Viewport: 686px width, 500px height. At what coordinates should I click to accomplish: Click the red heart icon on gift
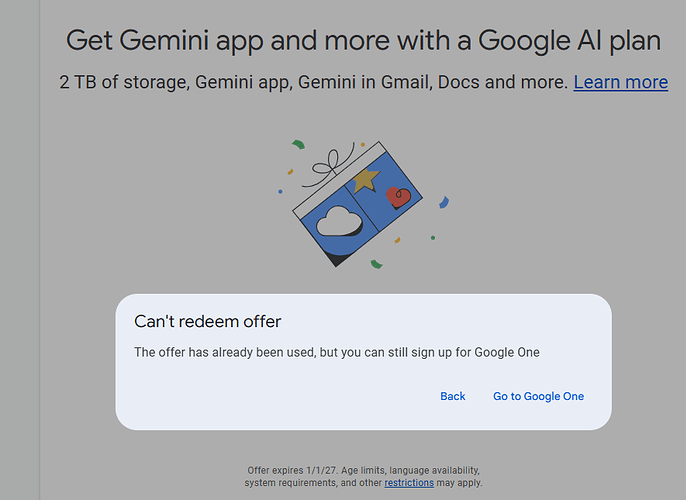[398, 196]
